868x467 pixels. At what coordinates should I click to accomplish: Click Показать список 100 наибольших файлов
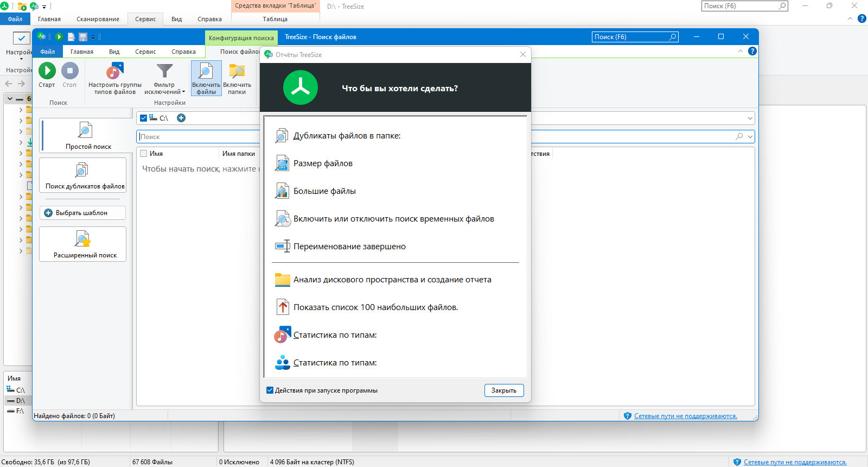pos(375,307)
